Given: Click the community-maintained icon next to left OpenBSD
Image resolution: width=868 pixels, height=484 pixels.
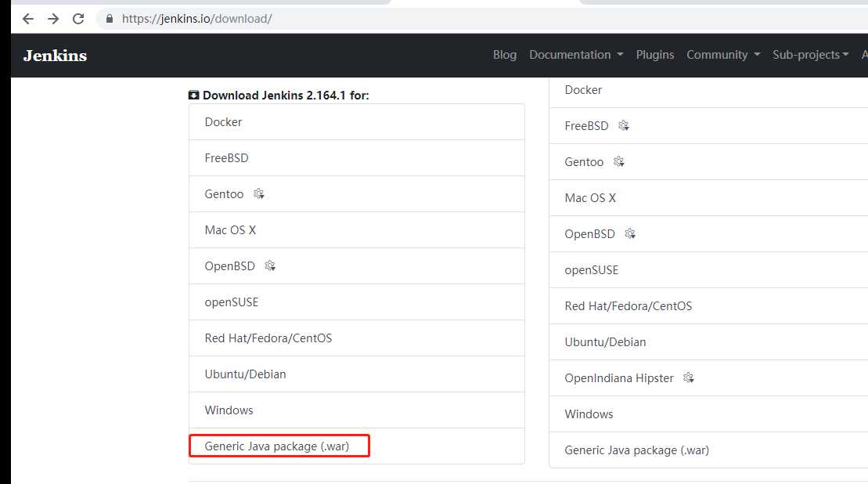Looking at the screenshot, I should click(x=270, y=265).
